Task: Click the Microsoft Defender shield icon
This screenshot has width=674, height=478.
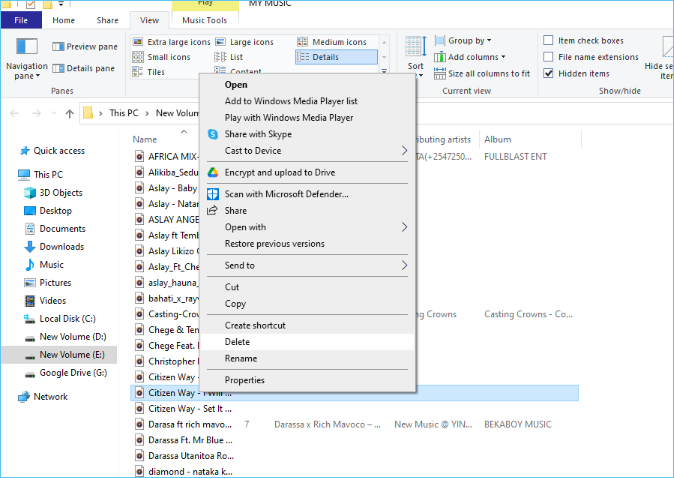Action: pos(212,194)
